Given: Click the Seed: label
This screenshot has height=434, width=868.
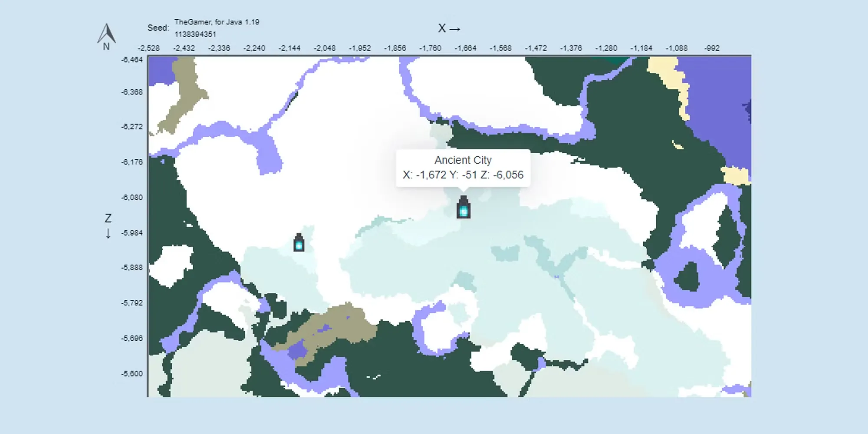Looking at the screenshot, I should pyautogui.click(x=158, y=28).
